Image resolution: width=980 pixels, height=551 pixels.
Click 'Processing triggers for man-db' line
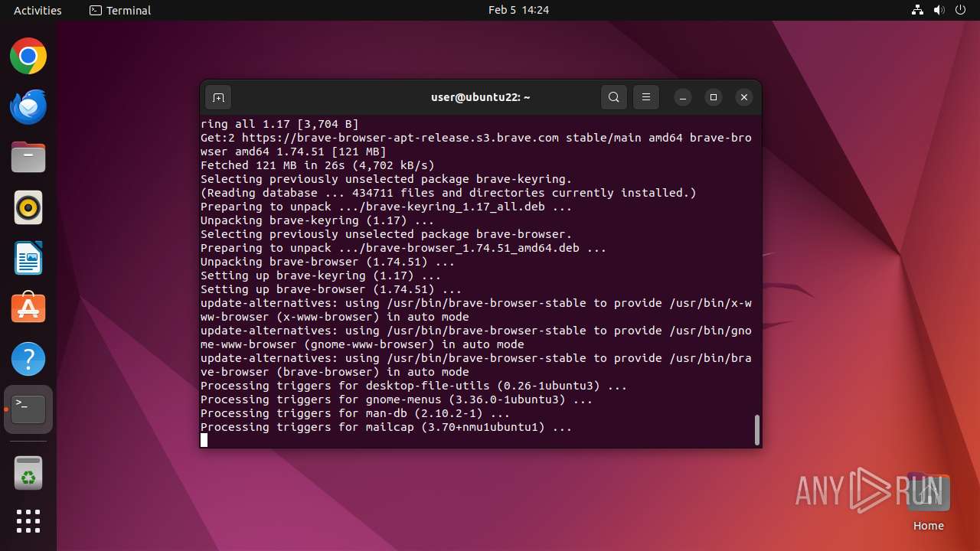tap(355, 413)
